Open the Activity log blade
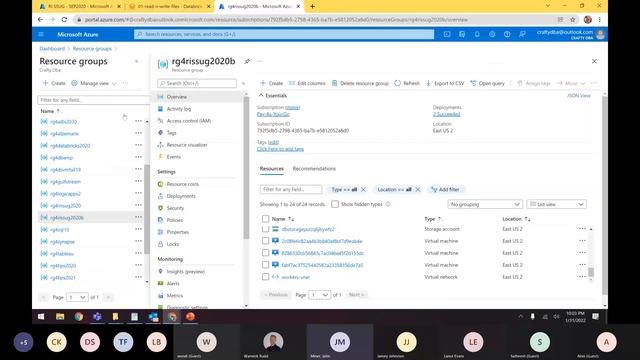This screenshot has width=640, height=360. pyautogui.click(x=178, y=109)
